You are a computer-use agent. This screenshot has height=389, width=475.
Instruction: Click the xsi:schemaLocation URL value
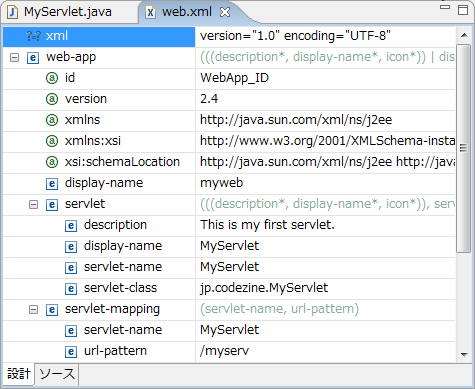click(327, 162)
